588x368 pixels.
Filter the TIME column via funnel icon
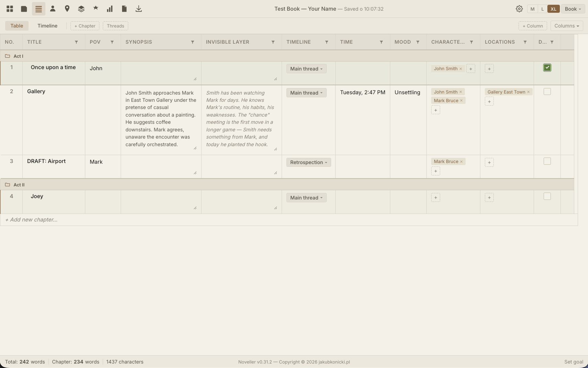(x=381, y=42)
